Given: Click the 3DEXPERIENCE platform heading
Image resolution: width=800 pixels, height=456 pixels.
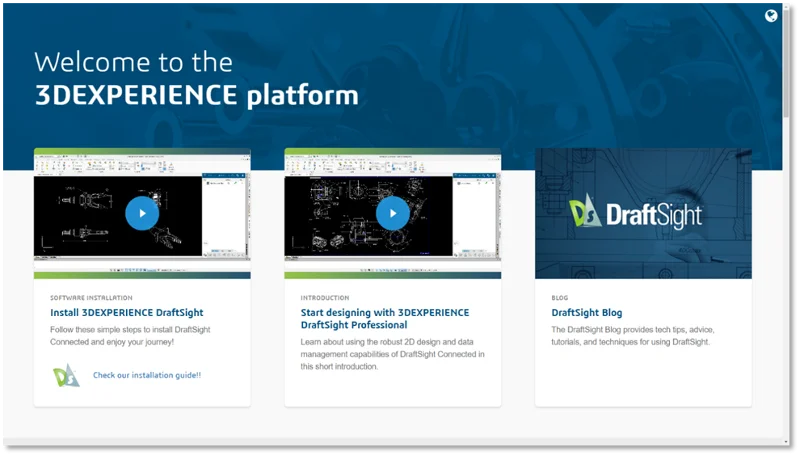Looking at the screenshot, I should (196, 95).
